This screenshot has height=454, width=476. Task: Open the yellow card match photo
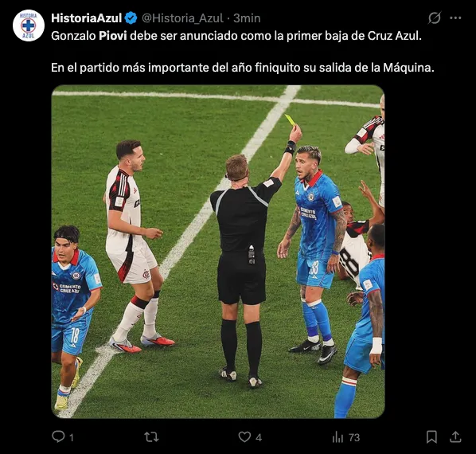[x=218, y=252]
